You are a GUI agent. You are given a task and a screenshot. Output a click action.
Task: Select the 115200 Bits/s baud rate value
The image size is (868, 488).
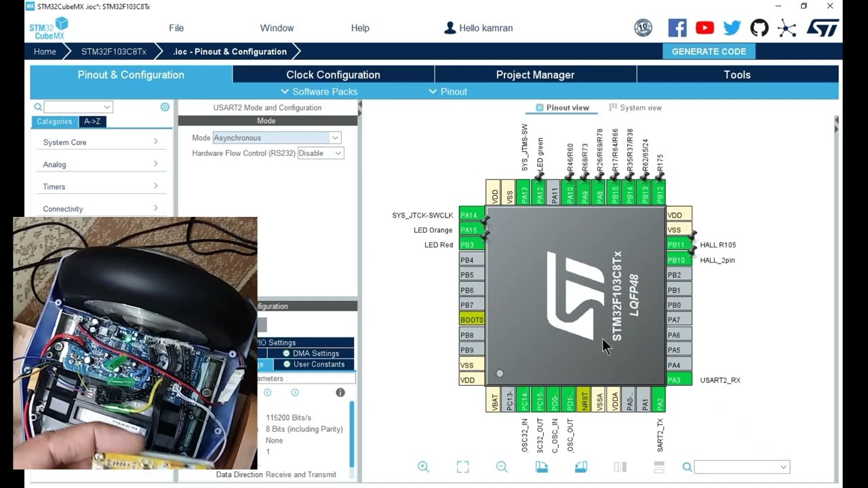tap(288, 418)
